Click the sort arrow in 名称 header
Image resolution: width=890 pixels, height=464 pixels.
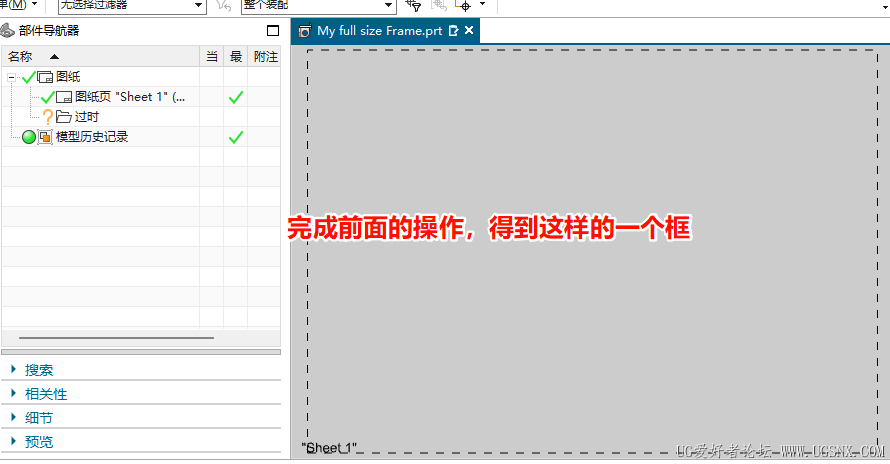pyautogui.click(x=54, y=57)
